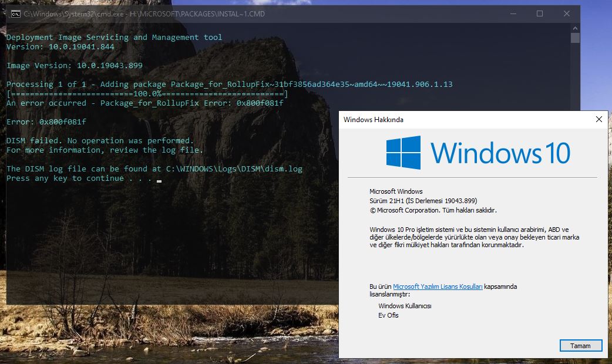The height and width of the screenshot is (364, 612).
Task: Click the 'Error: 0x800f081f' line
Action: (x=46, y=122)
